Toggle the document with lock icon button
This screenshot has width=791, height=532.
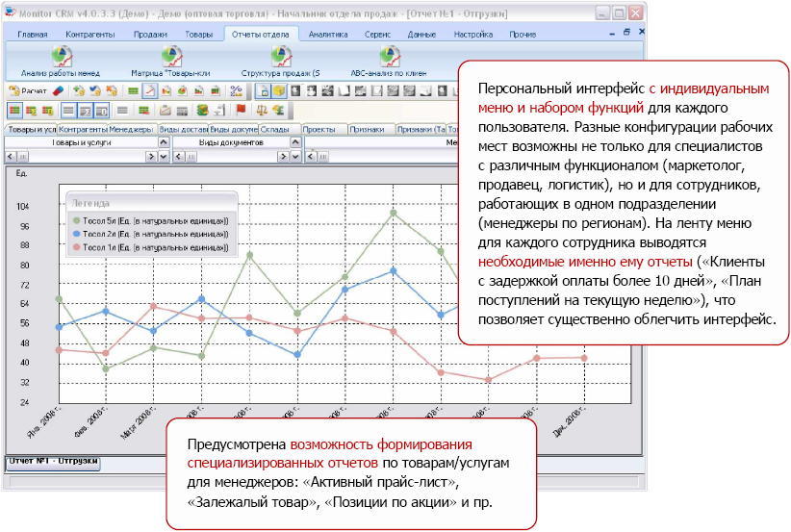pyautogui.click(x=263, y=90)
